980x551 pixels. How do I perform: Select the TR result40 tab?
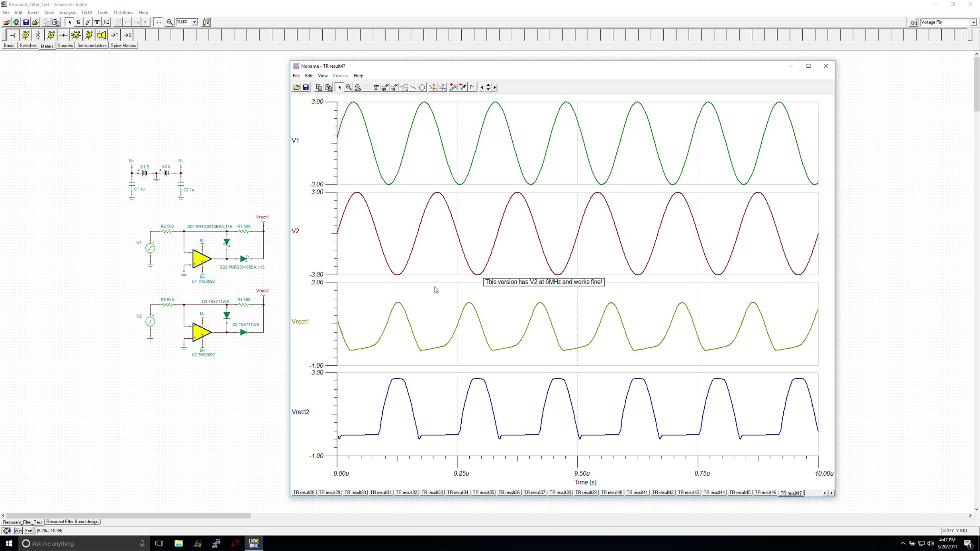(612, 493)
